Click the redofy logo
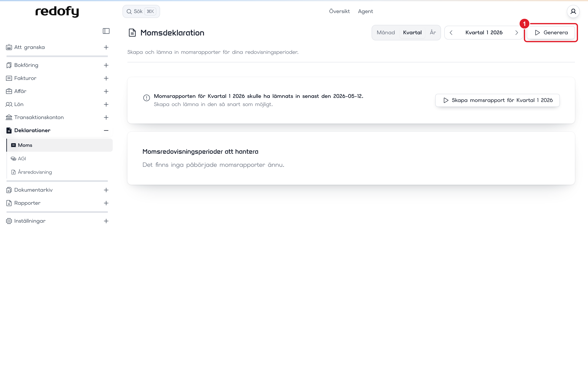588x367 pixels. coord(57,11)
